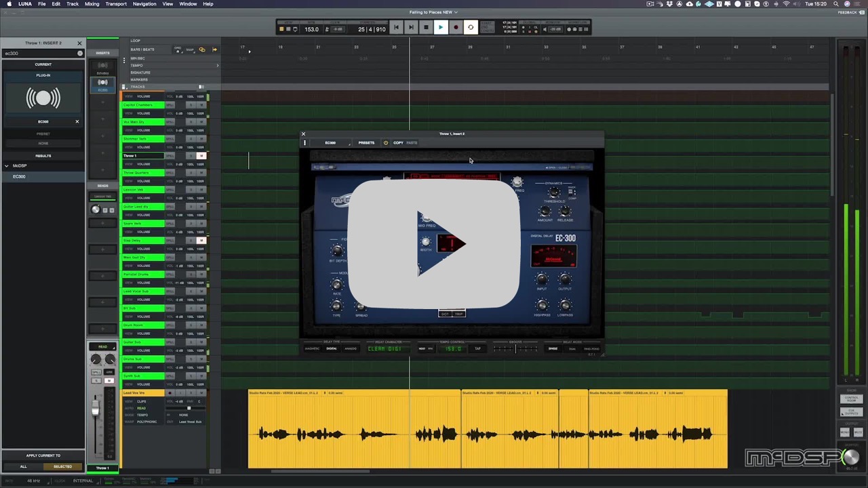868x488 pixels.
Task: Open the plug-in window three-dot options menu
Action: click(304, 143)
